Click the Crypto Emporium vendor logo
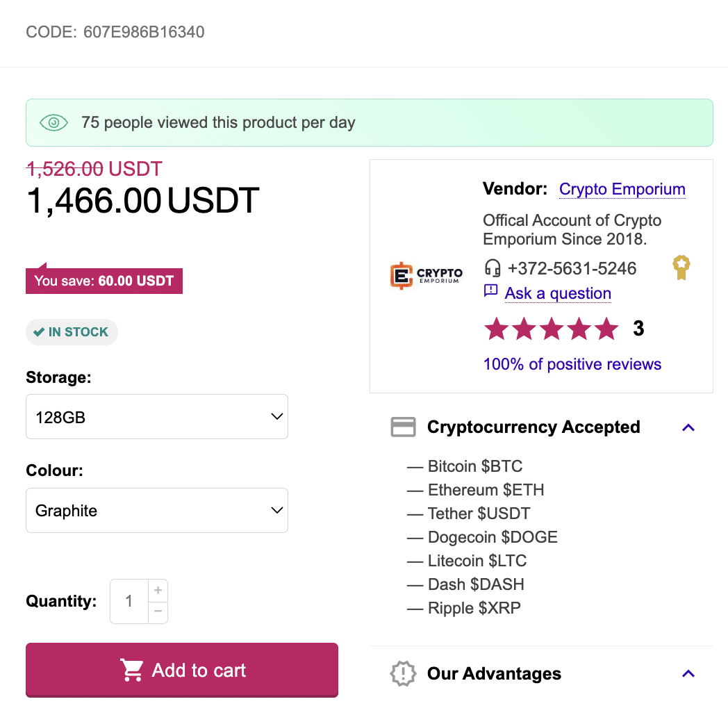 [x=427, y=275]
